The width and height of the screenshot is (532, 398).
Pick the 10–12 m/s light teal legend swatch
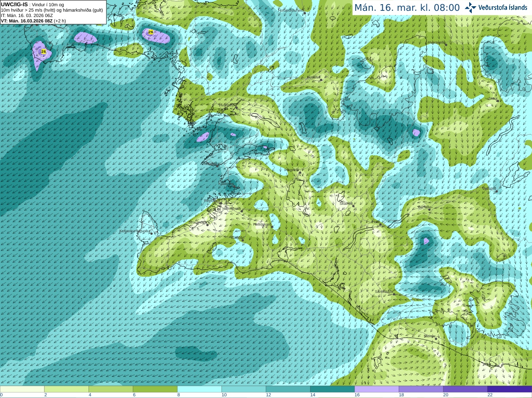pyautogui.click(x=244, y=389)
